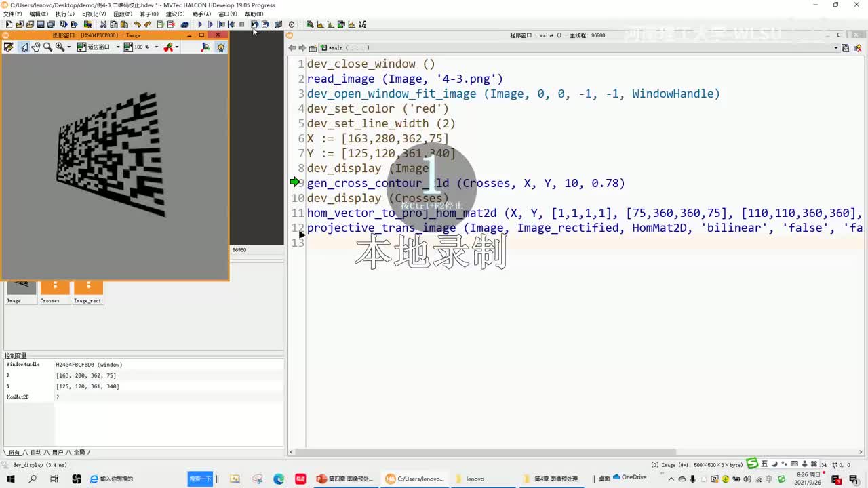Undo the last edit with the undo arrow
The image size is (868, 488).
[x=138, y=24]
